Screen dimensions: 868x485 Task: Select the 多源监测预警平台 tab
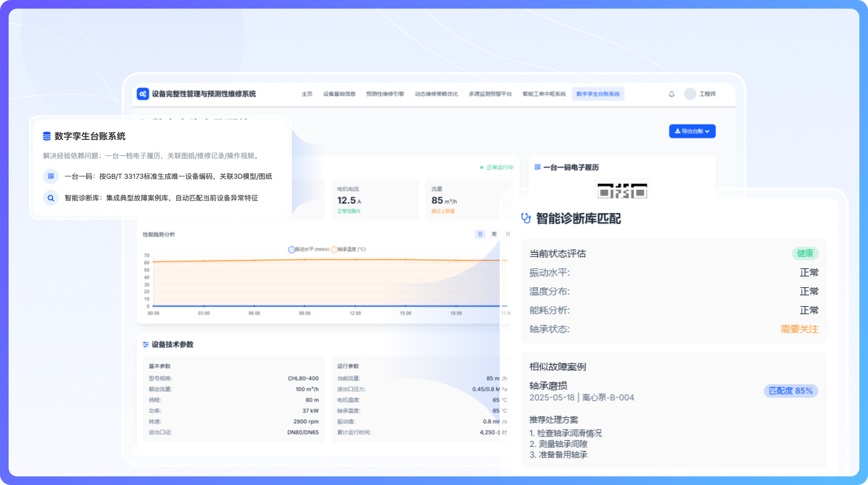tap(490, 94)
